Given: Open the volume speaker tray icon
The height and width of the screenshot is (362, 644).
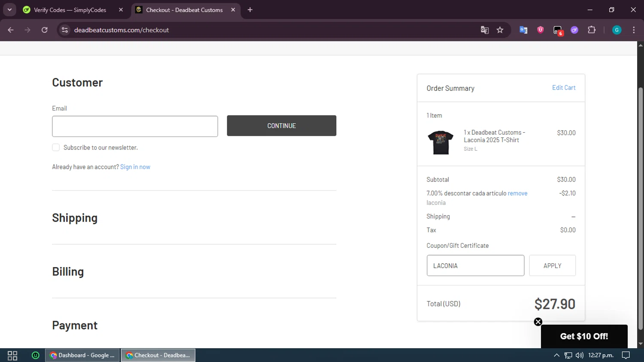Looking at the screenshot, I should 580,355.
